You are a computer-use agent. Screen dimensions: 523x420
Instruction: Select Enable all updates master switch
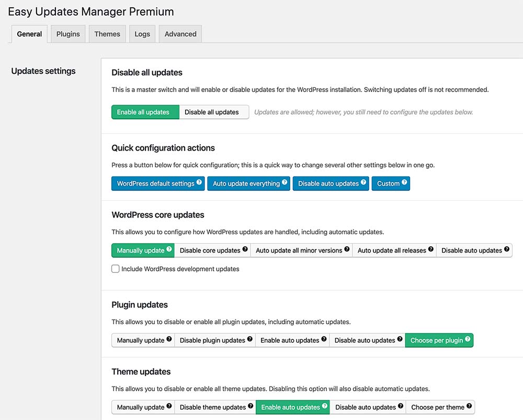143,112
